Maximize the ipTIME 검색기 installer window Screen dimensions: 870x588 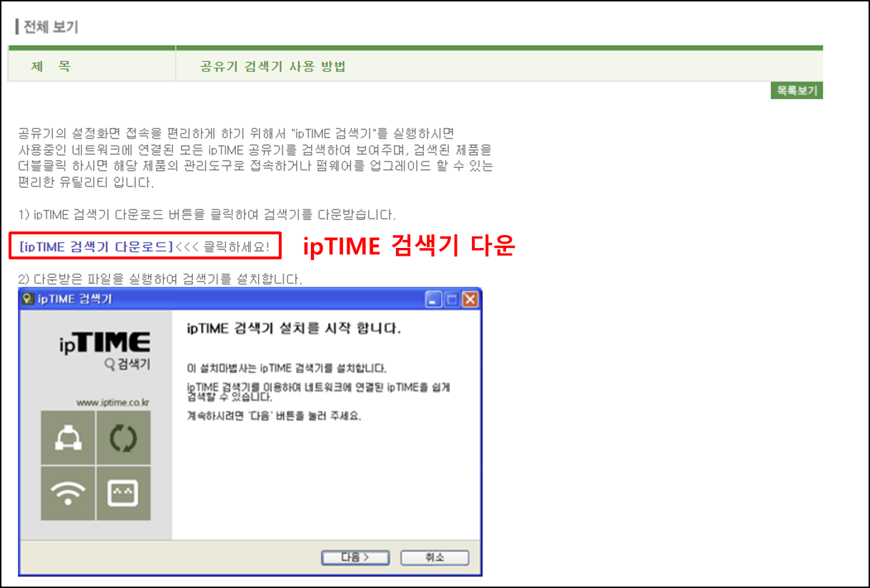coord(452,299)
